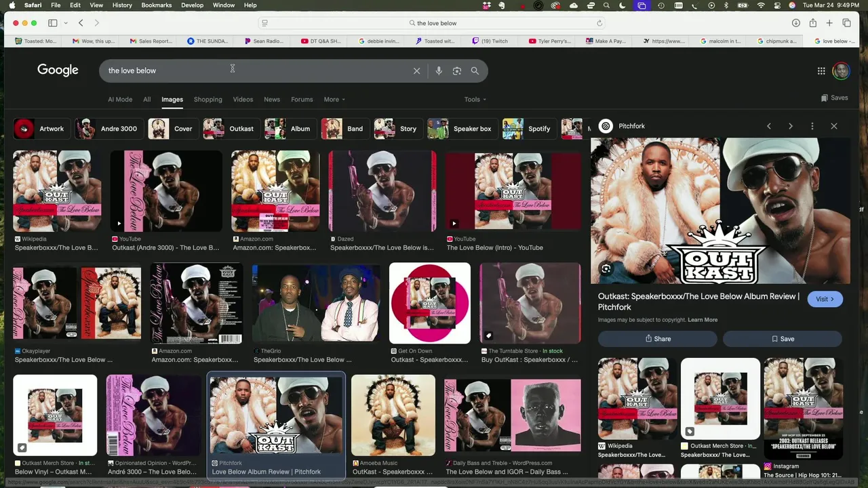Open Safari share menu
Viewport: 868px width, 488px height.
click(x=812, y=23)
